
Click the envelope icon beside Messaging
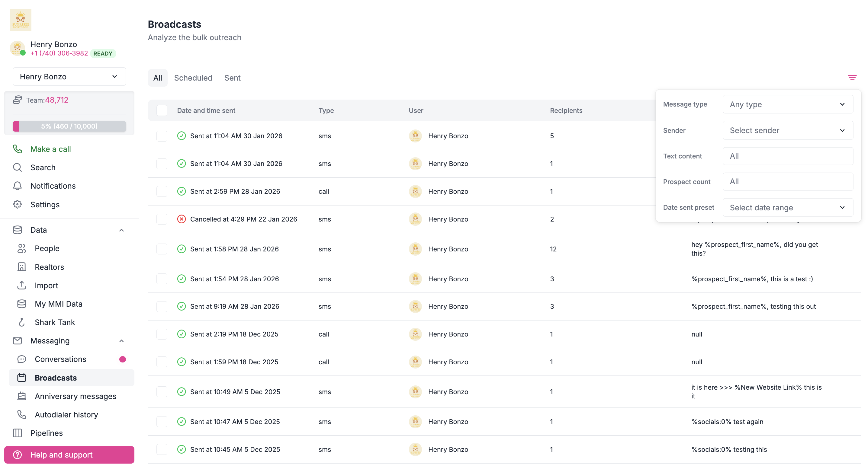pos(17,341)
